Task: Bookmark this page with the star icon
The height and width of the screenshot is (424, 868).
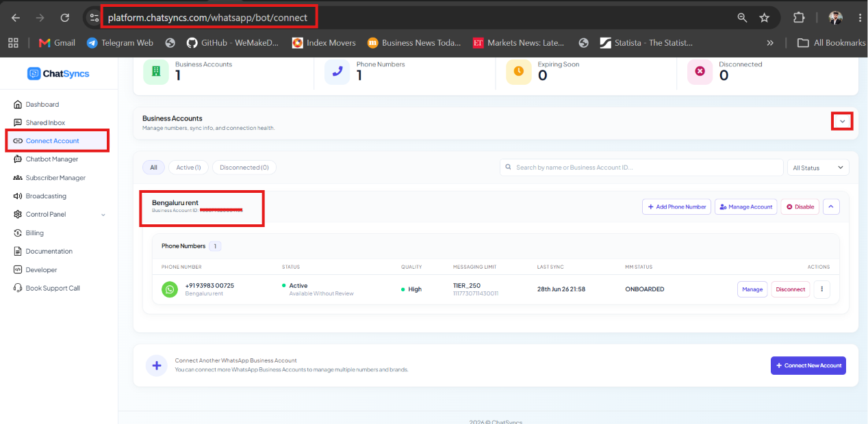Action: click(x=765, y=18)
